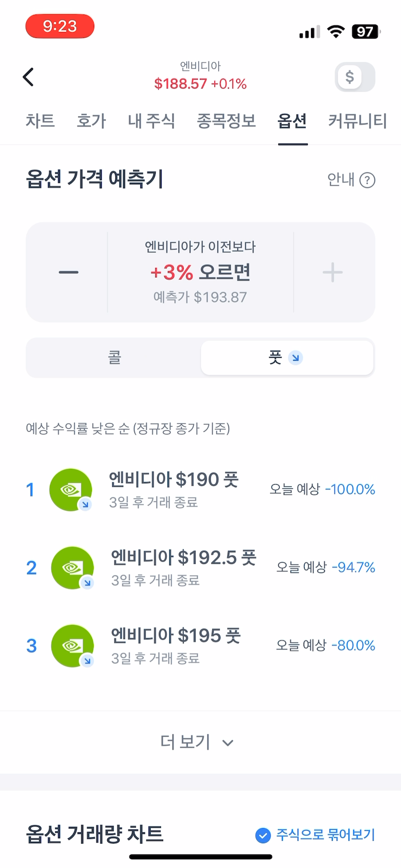Tap the 엔비디아 $188.57 price header

click(200, 76)
